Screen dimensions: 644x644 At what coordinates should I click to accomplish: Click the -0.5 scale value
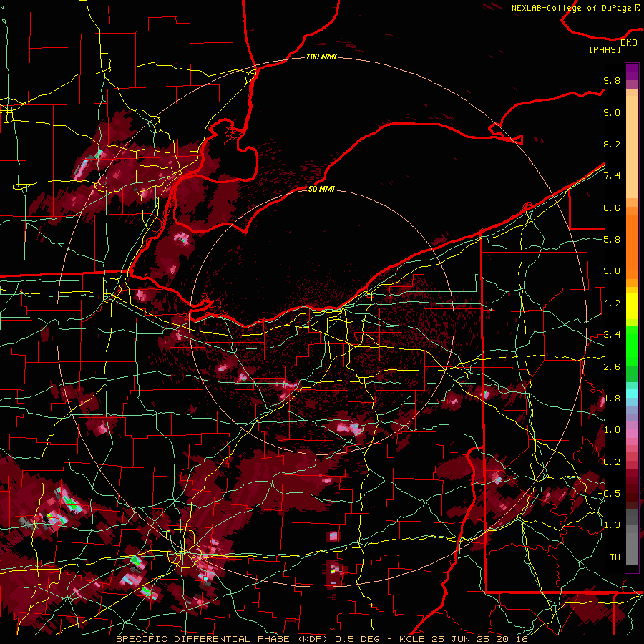[609, 493]
